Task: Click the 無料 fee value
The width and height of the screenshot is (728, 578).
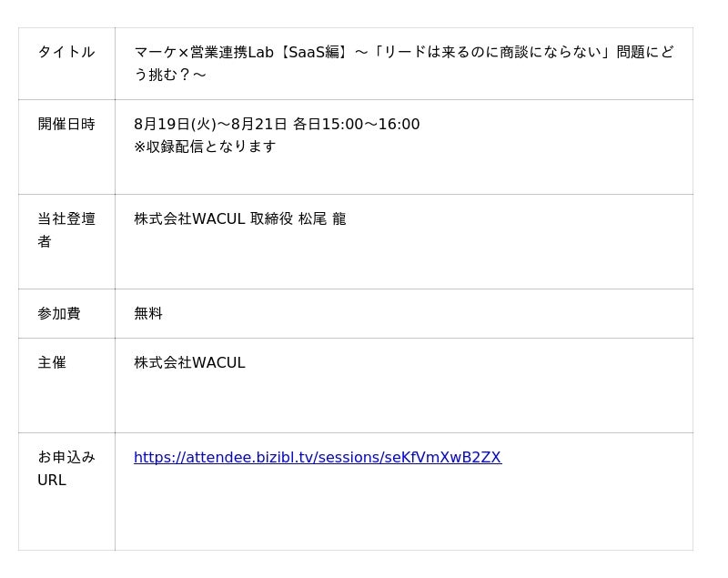Action: pyautogui.click(x=148, y=313)
